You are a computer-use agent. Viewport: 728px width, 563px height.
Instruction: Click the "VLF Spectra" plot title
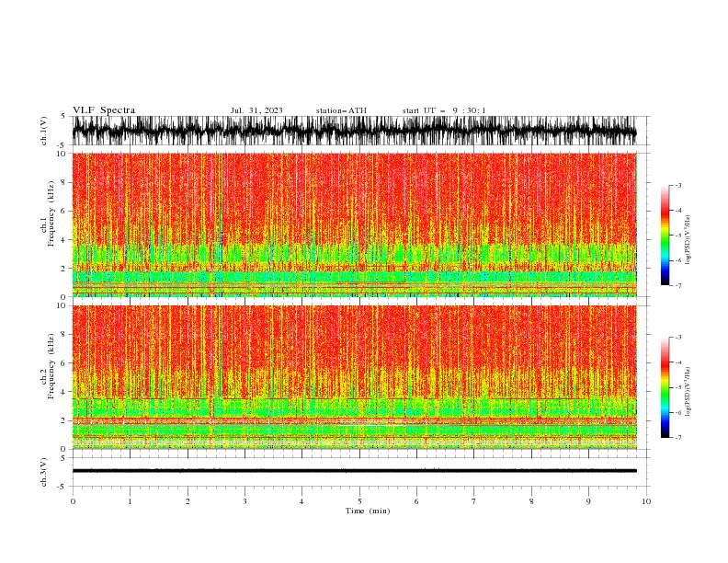point(104,110)
